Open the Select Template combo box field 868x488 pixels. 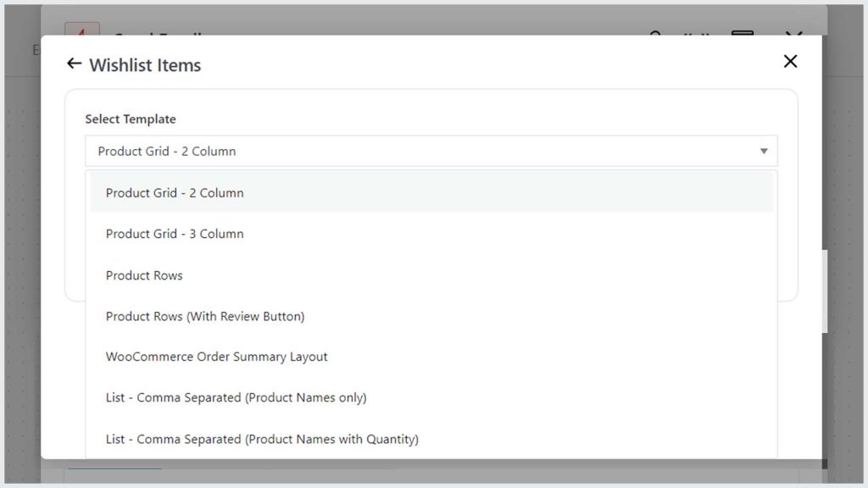(x=431, y=151)
